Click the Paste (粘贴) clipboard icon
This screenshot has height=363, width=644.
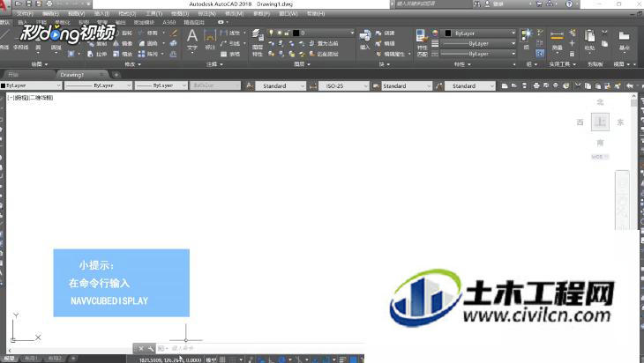pos(590,36)
